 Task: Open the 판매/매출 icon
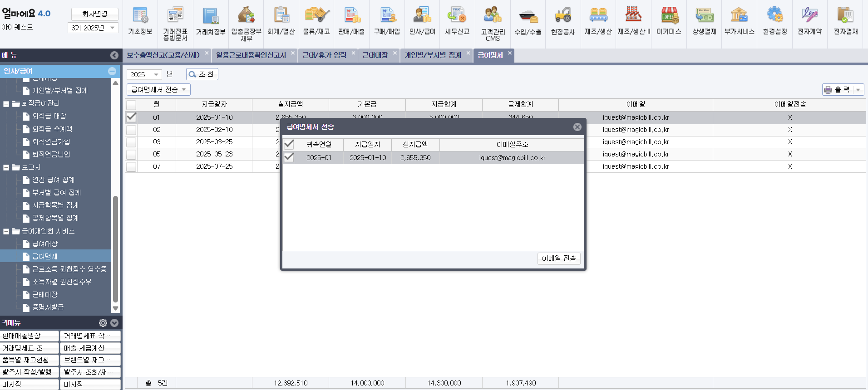352,21
